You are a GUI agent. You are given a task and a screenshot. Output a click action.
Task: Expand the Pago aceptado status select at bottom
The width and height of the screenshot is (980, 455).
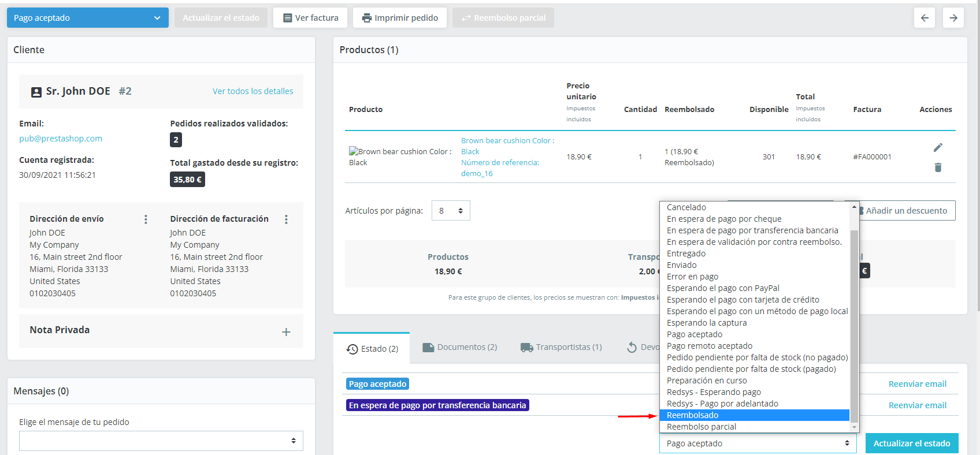point(758,443)
